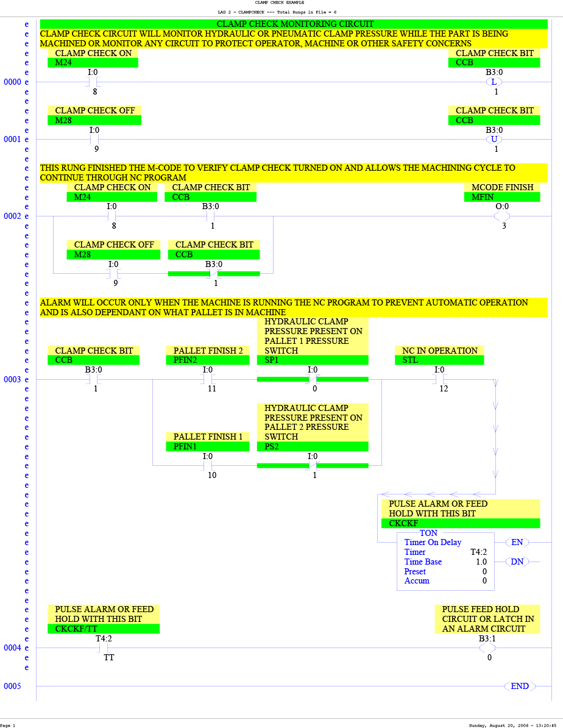Select the latch (L) coil on rung 0000
Screen dimensions: 563x728
click(x=494, y=82)
